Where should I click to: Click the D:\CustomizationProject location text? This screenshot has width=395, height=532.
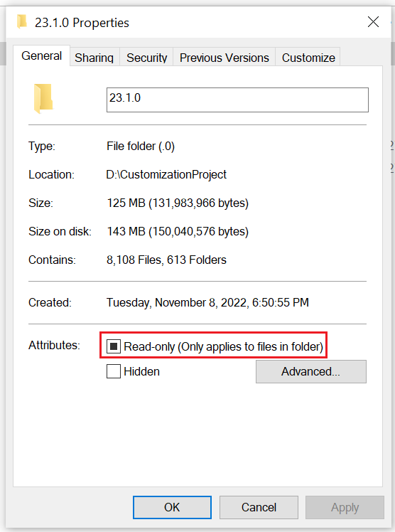[x=166, y=174]
